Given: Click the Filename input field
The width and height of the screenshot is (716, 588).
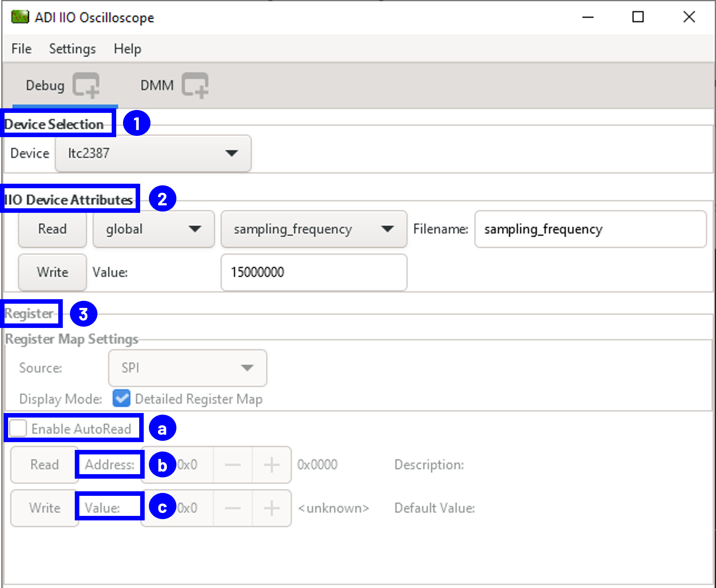Looking at the screenshot, I should click(590, 229).
